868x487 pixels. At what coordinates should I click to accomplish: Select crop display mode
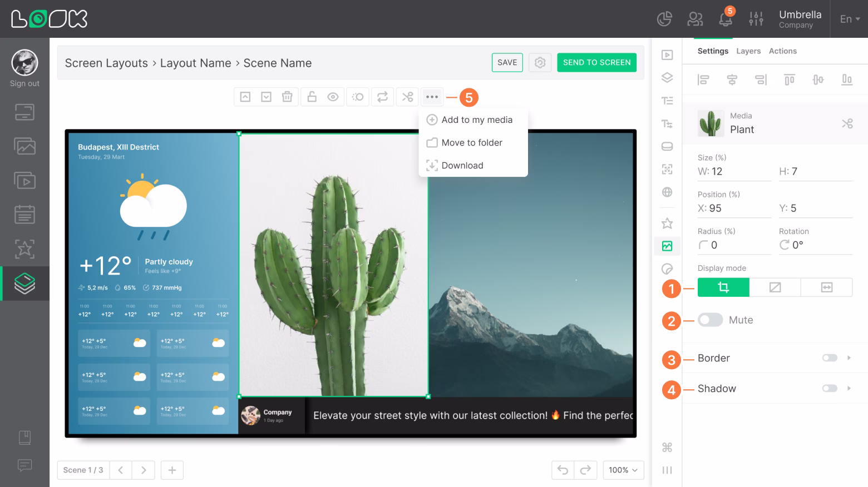tap(723, 287)
